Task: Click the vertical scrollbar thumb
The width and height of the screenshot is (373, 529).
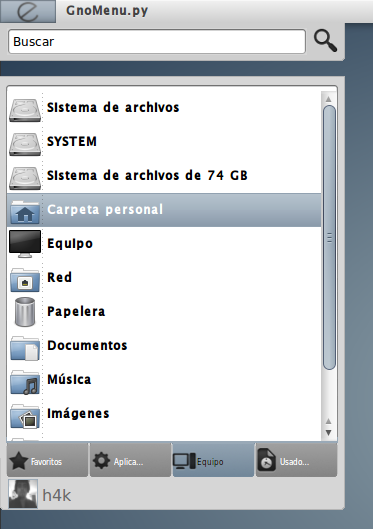Action: pyautogui.click(x=329, y=238)
